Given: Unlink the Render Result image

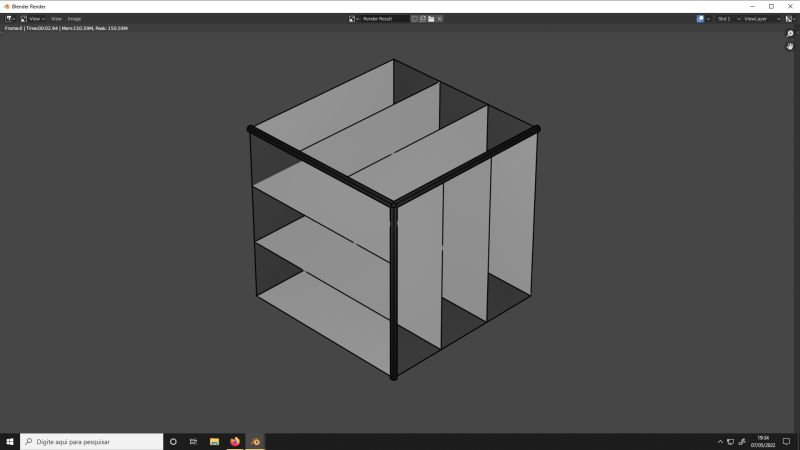Looking at the screenshot, I should coord(439,19).
